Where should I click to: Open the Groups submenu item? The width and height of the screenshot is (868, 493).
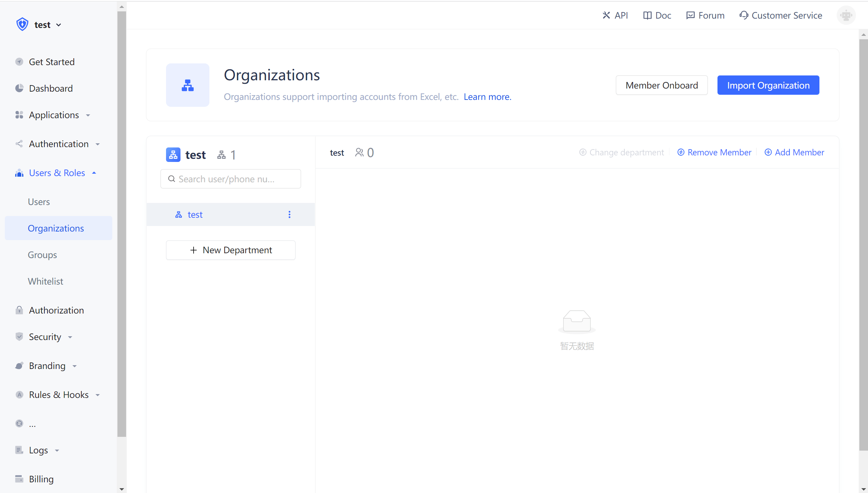[42, 255]
